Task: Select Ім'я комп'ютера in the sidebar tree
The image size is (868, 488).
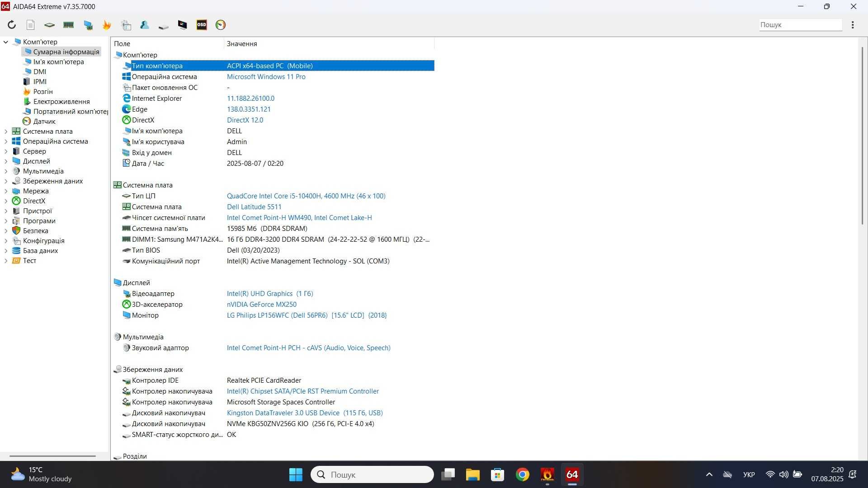Action: point(54,62)
